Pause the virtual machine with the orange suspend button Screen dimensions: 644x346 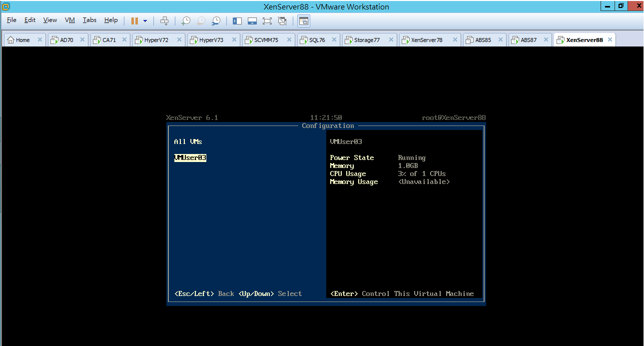134,20
